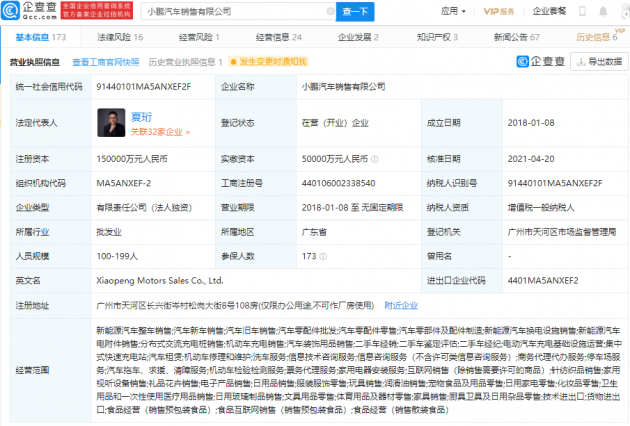Switch to the 新闻公告 67 tab
Screen dimensions: 630x426
click(517, 37)
